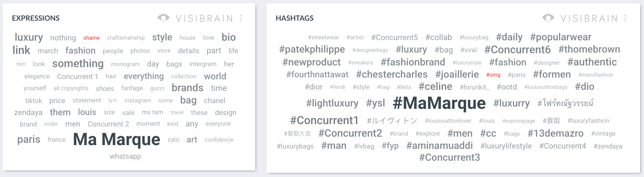Image resolution: width=644 pixels, height=177 pixels.
Task: Click the Visibrain eye logo in Expressions panel
Action: coord(163,18)
